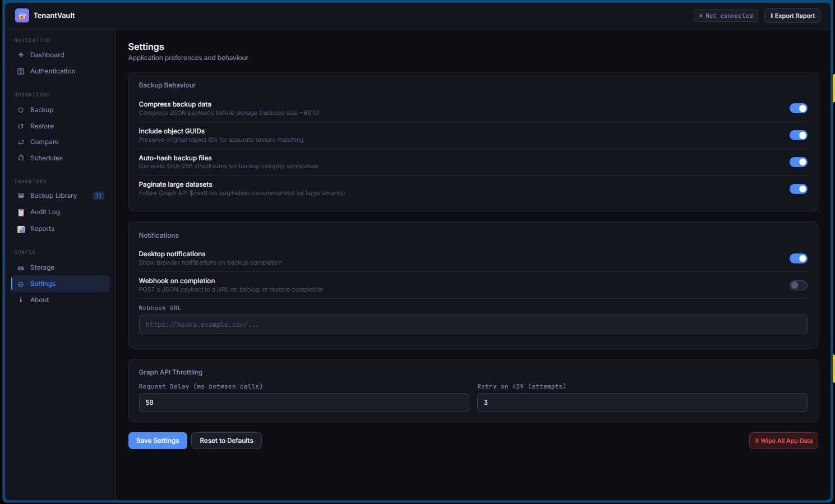The height and width of the screenshot is (504, 835).
Task: Open the Backup operations page
Action: point(60,110)
